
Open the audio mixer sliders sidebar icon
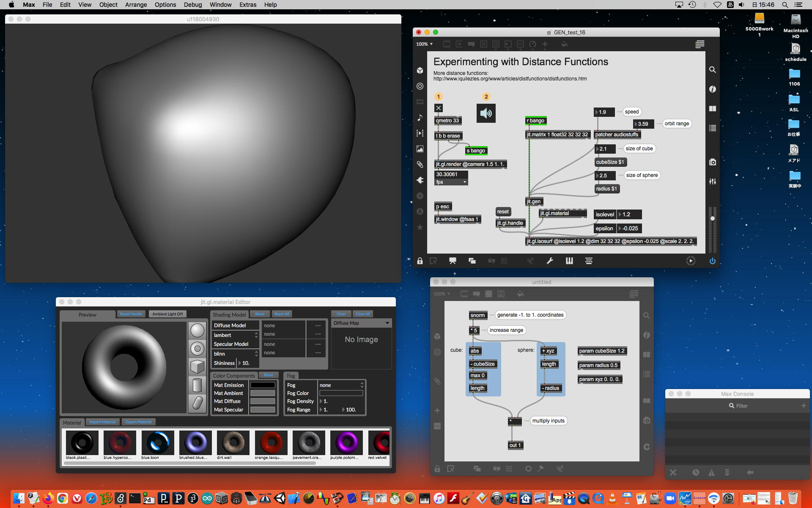(x=713, y=181)
